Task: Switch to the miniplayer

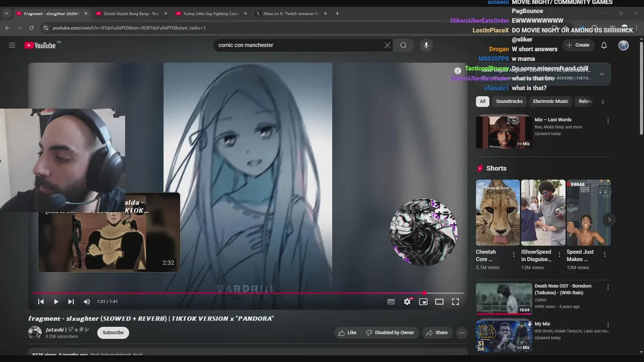Action: 423,302
